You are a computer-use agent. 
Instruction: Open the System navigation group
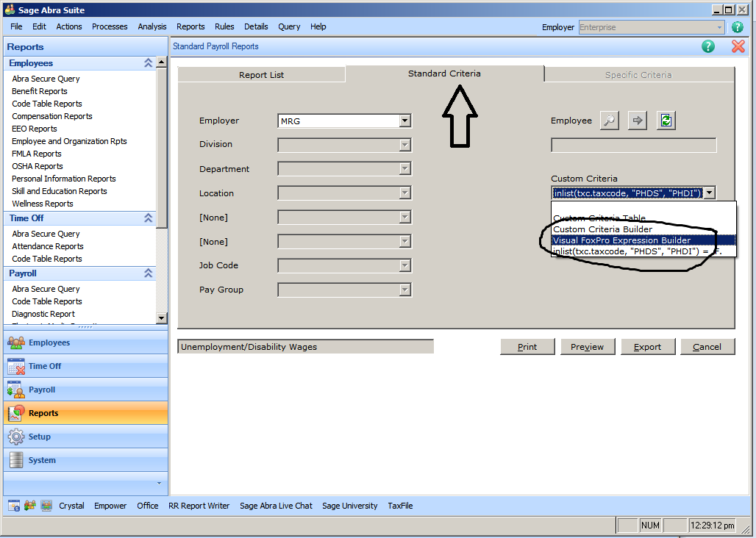point(86,460)
